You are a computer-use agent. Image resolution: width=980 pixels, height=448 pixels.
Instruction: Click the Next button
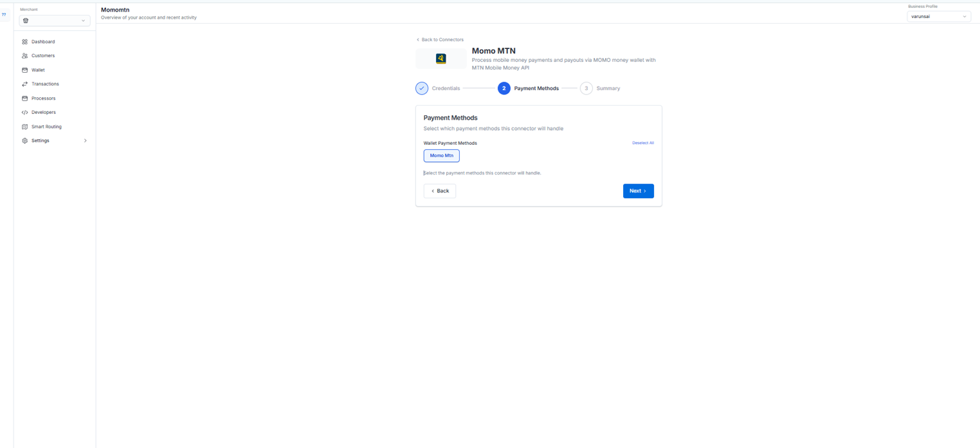point(638,191)
